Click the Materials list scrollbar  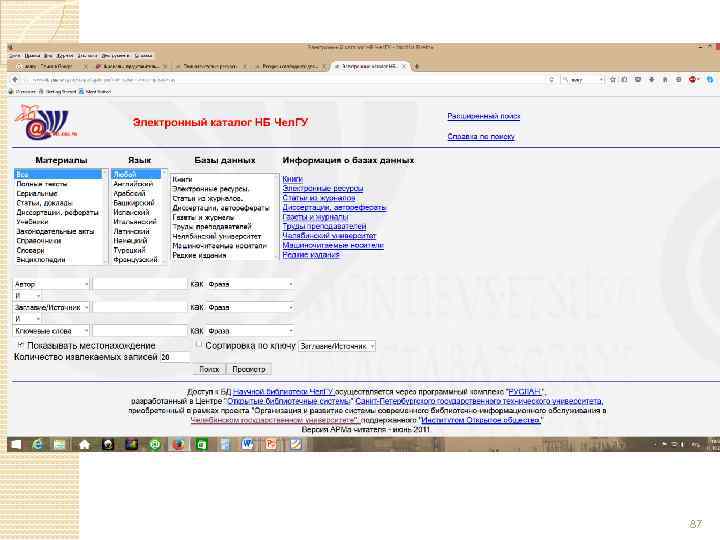click(x=105, y=217)
